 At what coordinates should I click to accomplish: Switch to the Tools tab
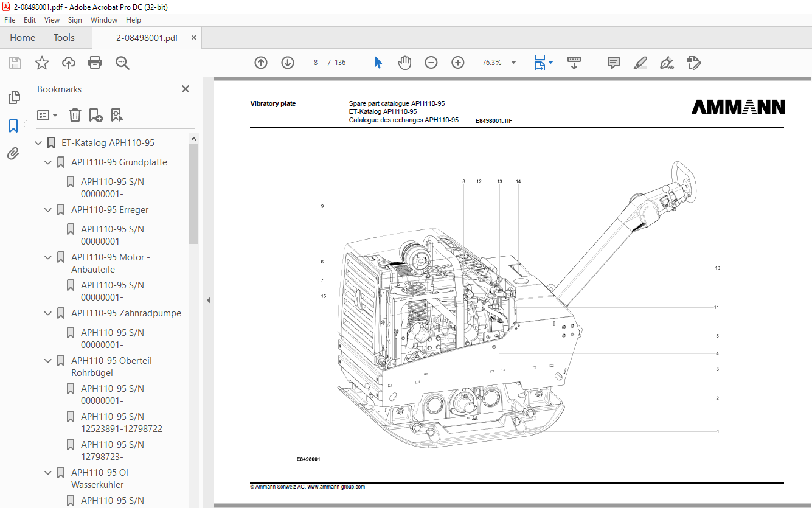coord(64,38)
